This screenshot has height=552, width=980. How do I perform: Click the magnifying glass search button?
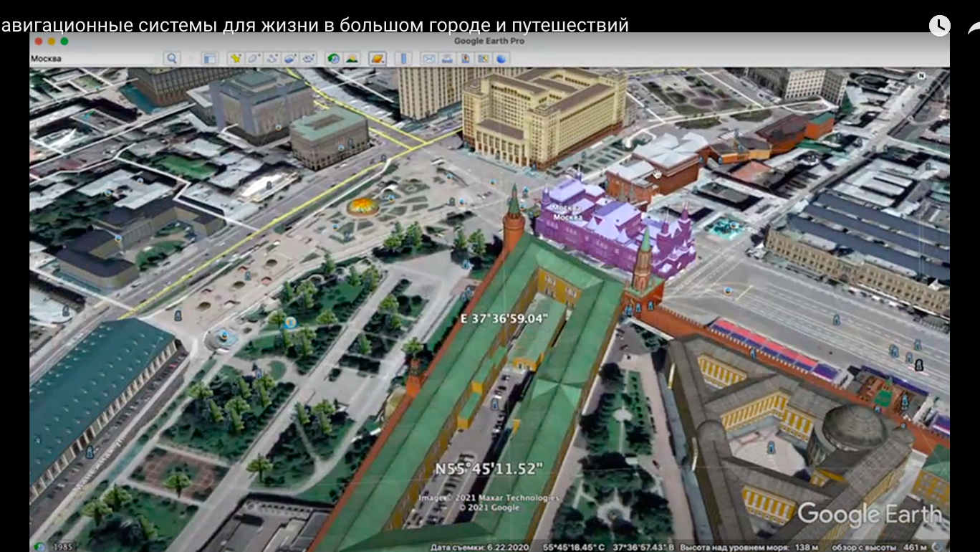pyautogui.click(x=171, y=59)
